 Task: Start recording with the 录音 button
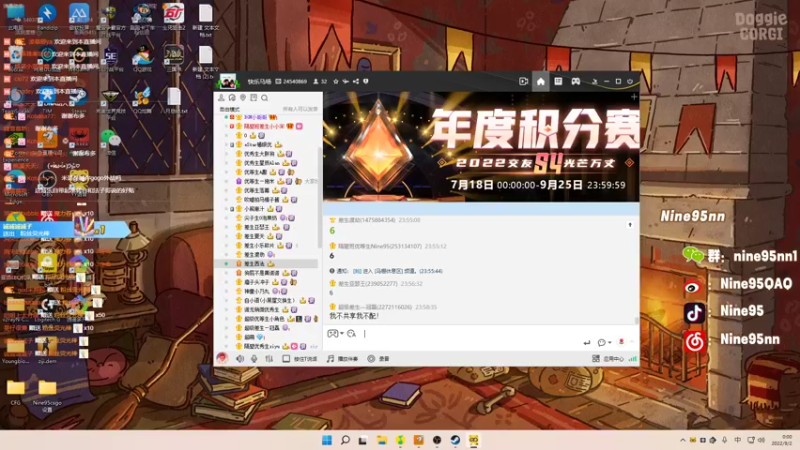point(378,359)
